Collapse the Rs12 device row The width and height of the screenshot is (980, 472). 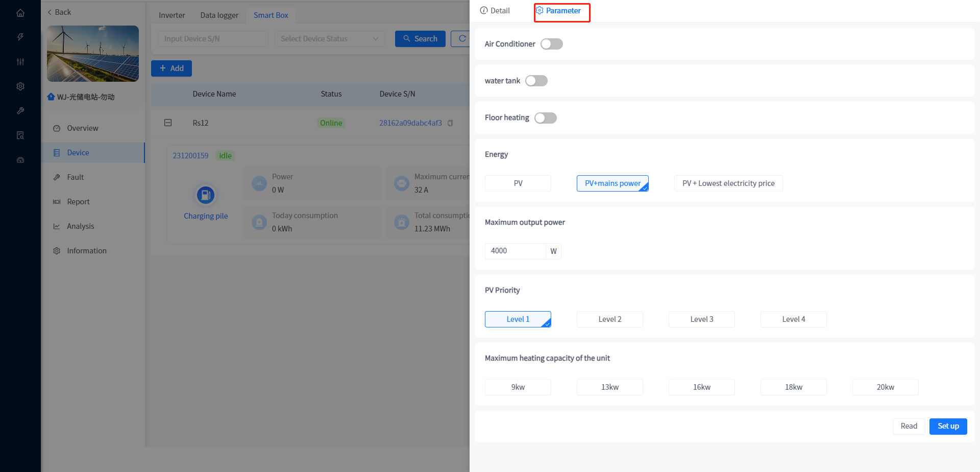tap(168, 123)
